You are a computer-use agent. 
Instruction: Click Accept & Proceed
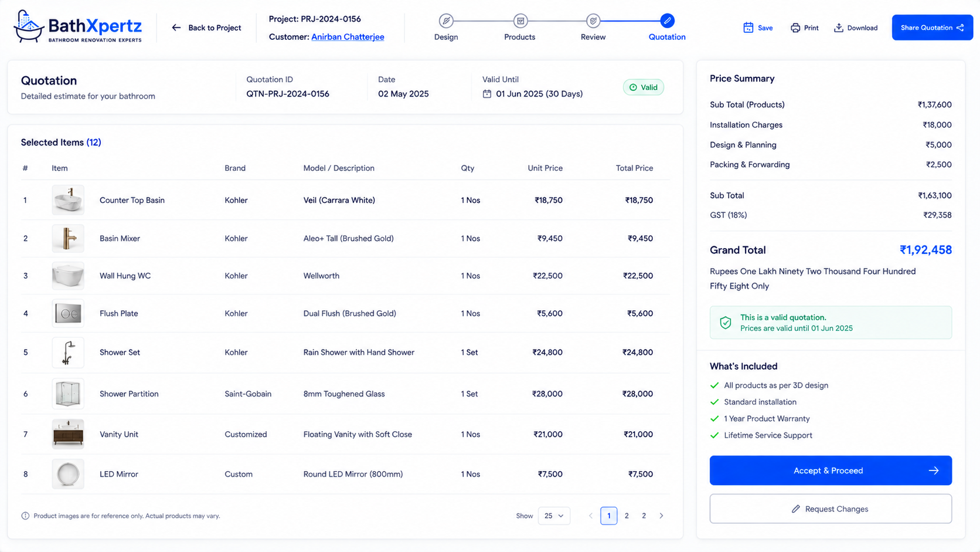pyautogui.click(x=831, y=470)
